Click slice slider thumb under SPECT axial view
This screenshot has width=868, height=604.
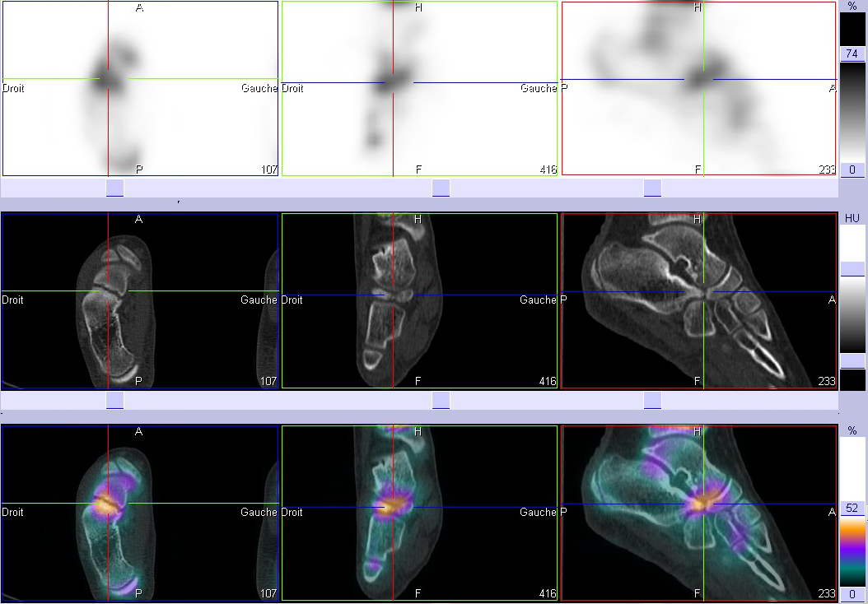tap(114, 188)
